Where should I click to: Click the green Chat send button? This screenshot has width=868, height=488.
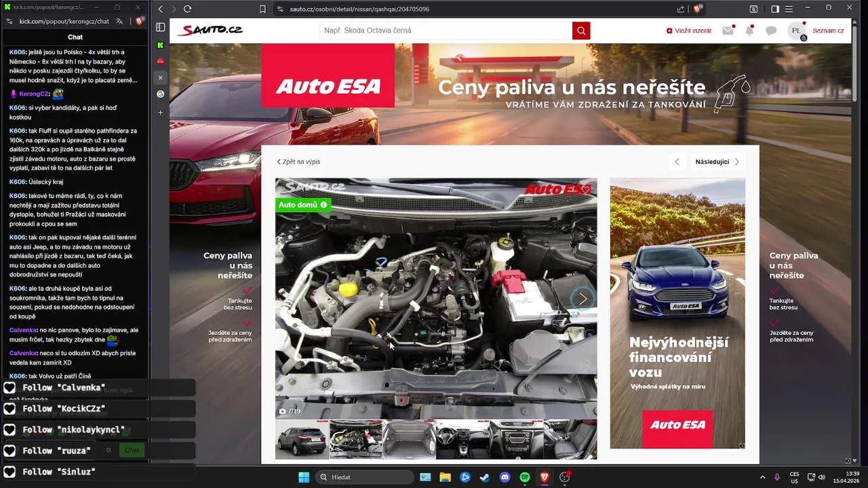coord(132,450)
